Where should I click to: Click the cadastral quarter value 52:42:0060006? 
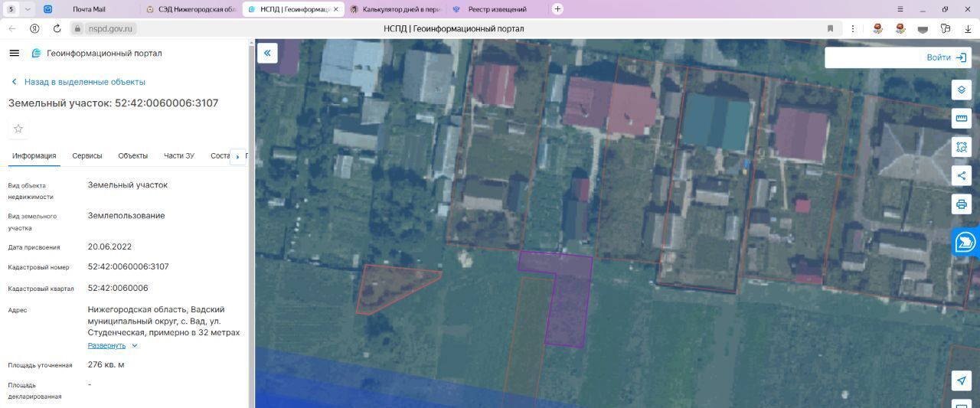click(x=118, y=288)
